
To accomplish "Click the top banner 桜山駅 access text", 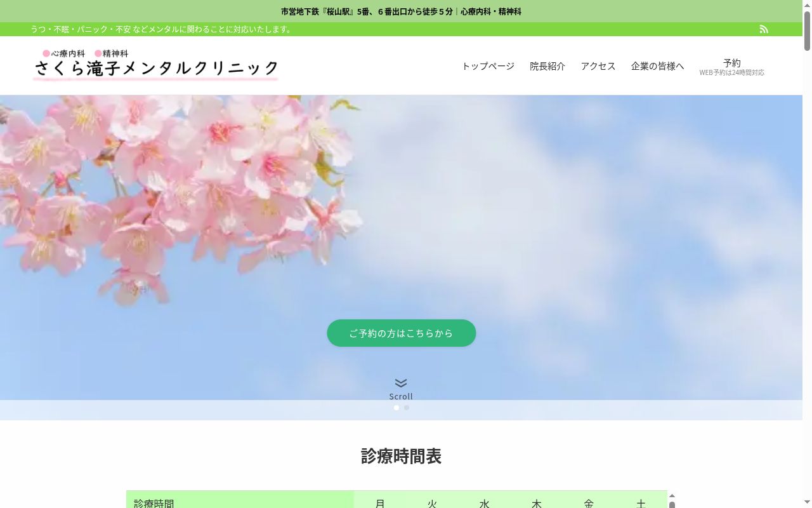I will (x=401, y=11).
